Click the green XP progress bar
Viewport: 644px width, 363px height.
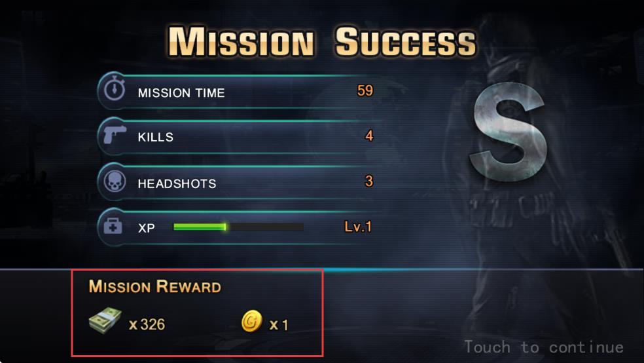[x=238, y=227]
